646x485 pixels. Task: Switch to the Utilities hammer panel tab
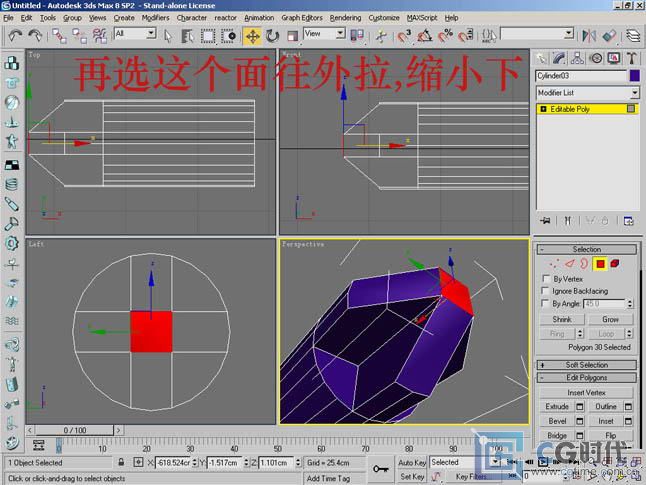(632, 59)
